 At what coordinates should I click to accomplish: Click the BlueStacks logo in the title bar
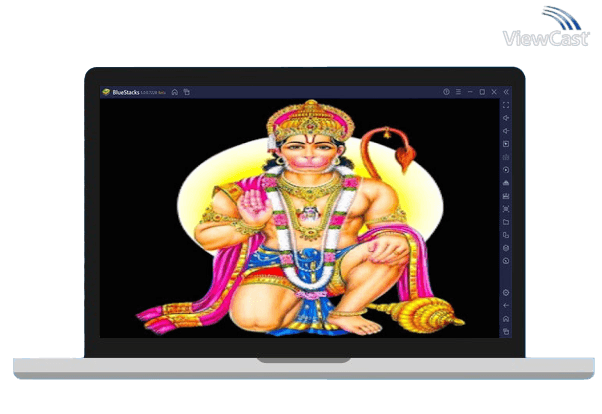point(106,92)
